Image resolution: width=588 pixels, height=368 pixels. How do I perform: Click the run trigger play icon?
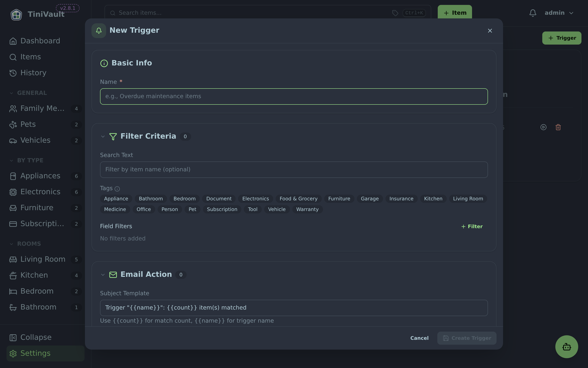(x=543, y=127)
